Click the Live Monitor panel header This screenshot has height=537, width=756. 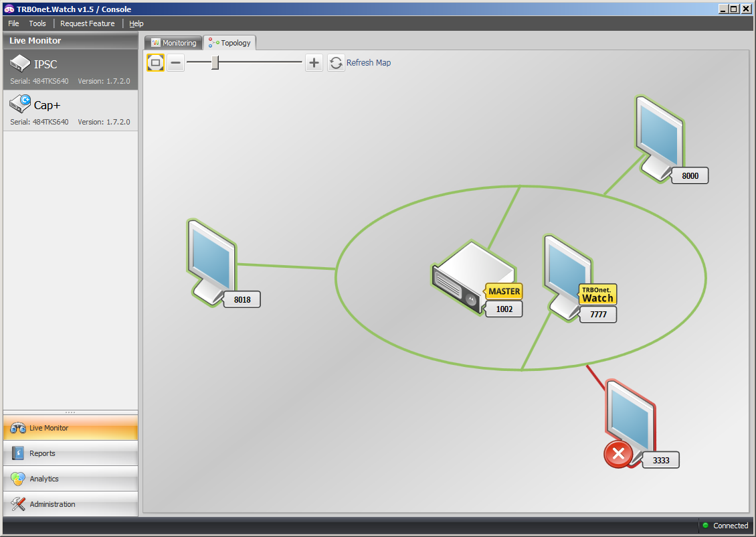click(70, 41)
